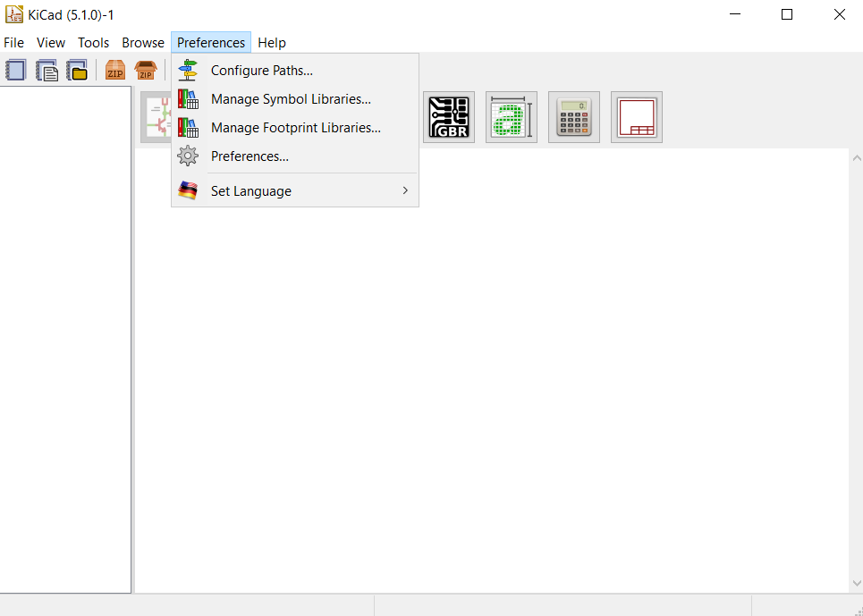Viewport: 863px width, 616px height.
Task: Open the Tools menu
Action: pyautogui.click(x=93, y=42)
